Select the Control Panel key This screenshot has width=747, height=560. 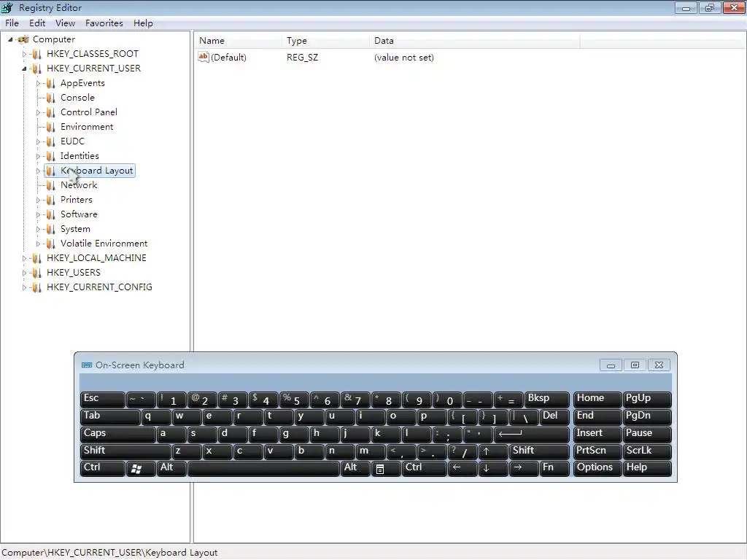click(x=88, y=112)
